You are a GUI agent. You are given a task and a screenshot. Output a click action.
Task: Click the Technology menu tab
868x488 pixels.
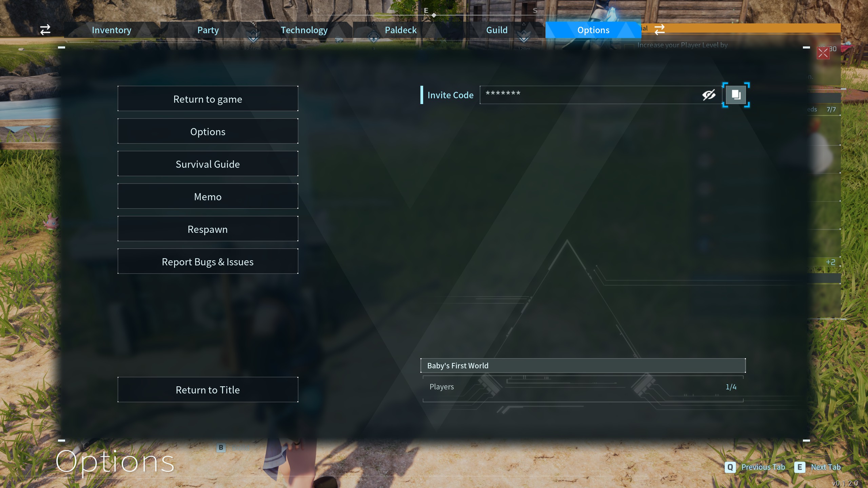click(304, 30)
